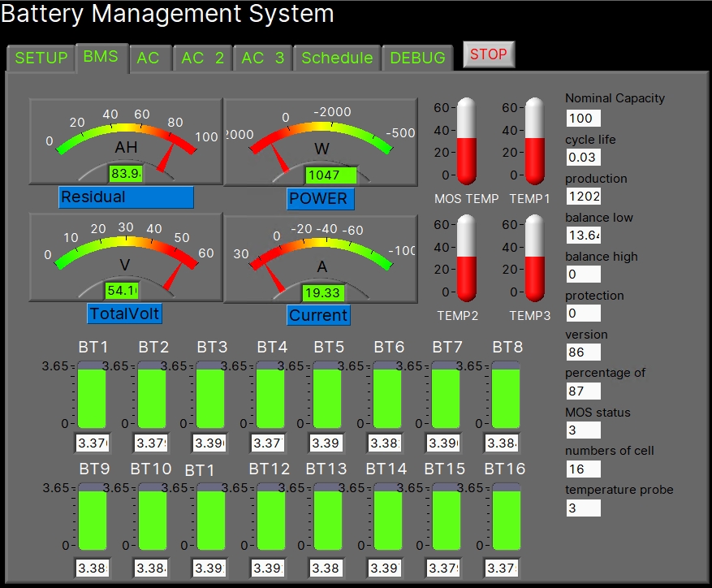
Task: Click the MOS TEMP thermometer
Action: (x=466, y=141)
